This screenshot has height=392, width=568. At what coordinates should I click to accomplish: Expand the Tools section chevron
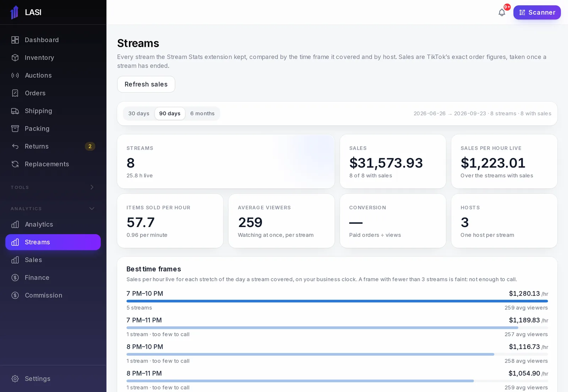pyautogui.click(x=92, y=187)
